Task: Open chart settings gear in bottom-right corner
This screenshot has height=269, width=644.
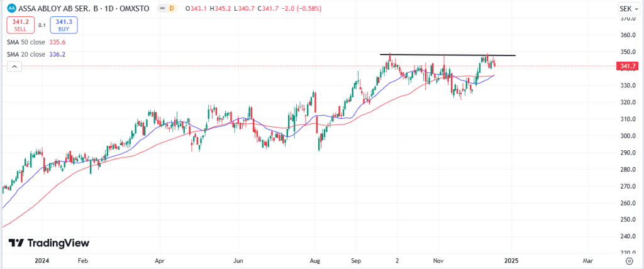Action: (x=628, y=260)
